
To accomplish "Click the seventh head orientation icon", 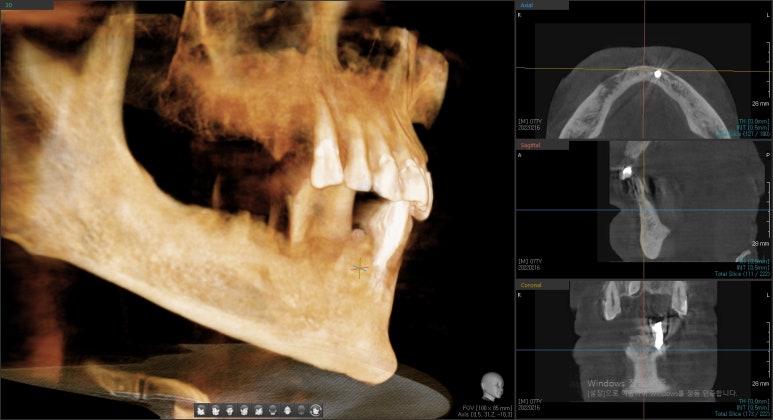I will tap(287, 410).
